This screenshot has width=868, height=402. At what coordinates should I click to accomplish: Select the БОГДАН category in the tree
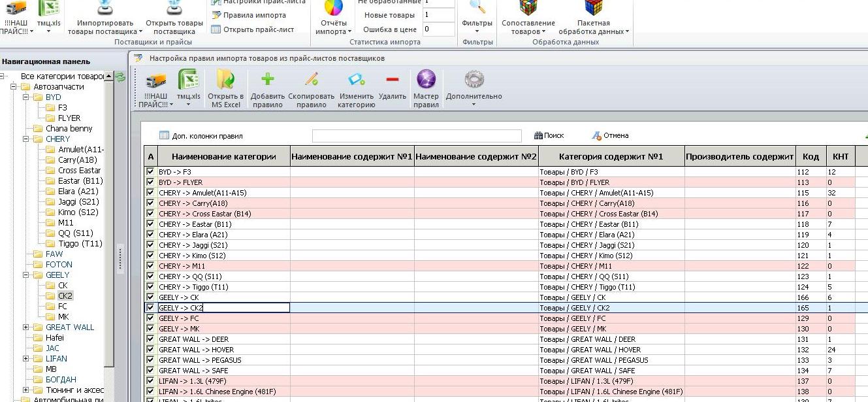point(61,380)
